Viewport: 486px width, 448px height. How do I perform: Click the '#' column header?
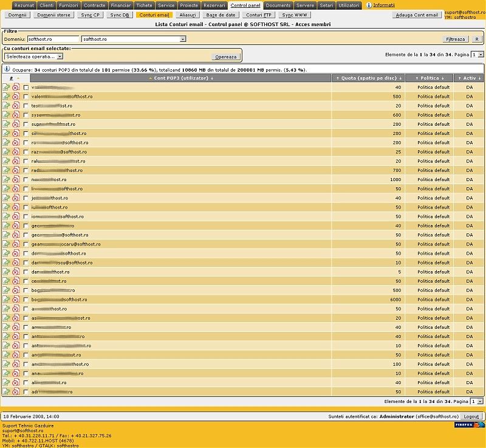point(11,78)
